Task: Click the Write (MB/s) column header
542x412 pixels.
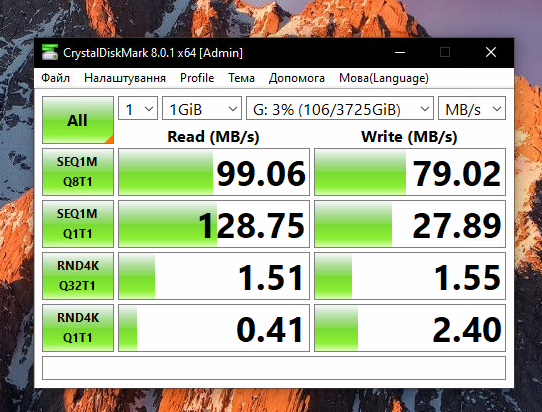Action: tap(409, 137)
